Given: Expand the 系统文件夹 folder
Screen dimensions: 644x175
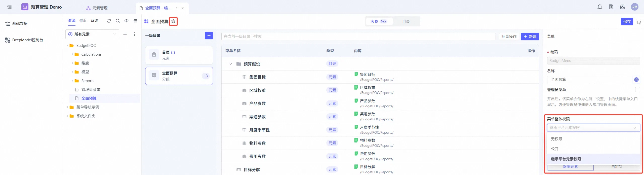Looking at the screenshot, I should pyautogui.click(x=68, y=116).
